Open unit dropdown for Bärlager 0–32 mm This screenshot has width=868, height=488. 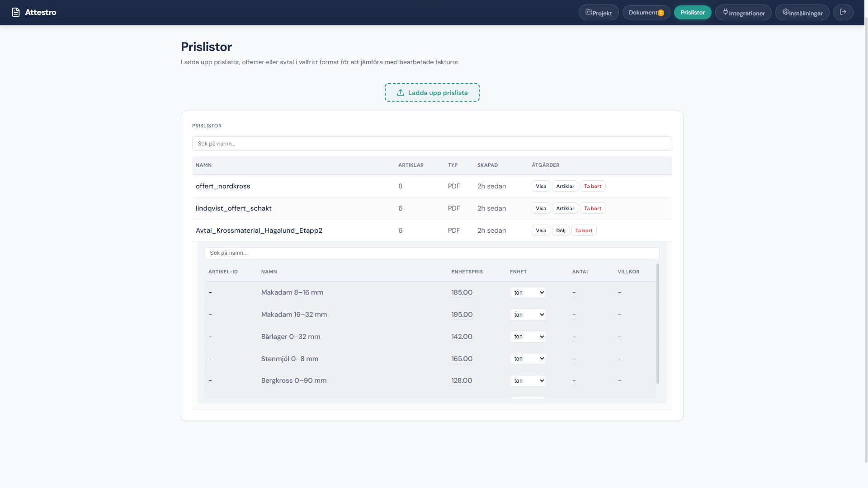[528, 337]
